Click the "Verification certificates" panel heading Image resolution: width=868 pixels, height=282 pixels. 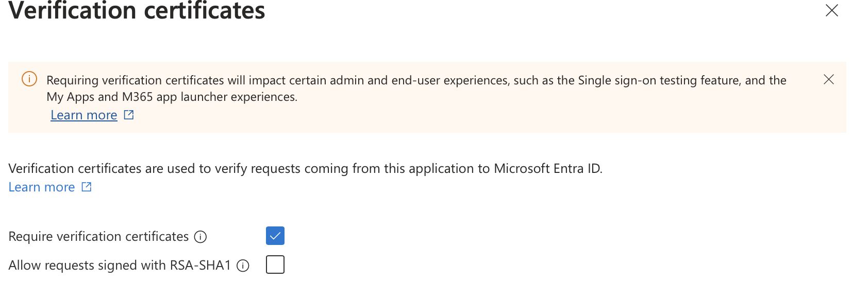(137, 11)
